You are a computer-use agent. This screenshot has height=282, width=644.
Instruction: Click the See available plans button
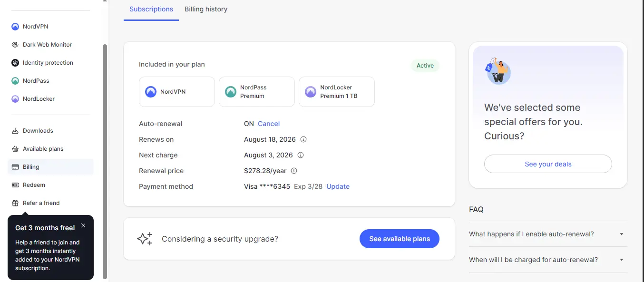click(400, 239)
